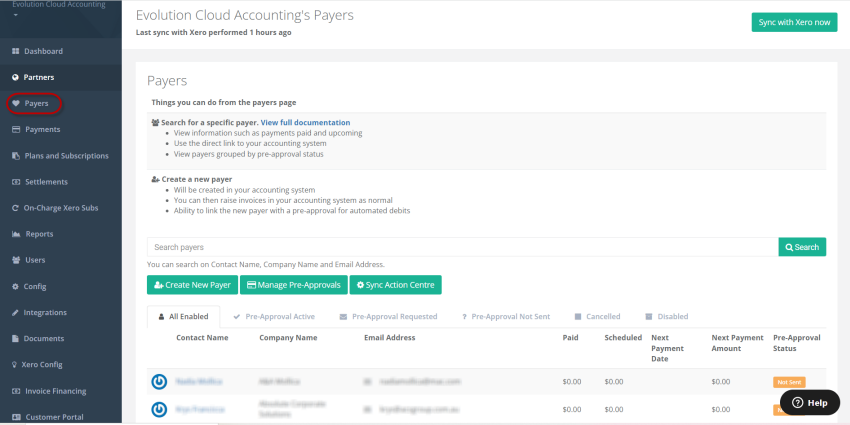Click the Dashboard grid icon
This screenshot has height=425, width=850.
16,51
